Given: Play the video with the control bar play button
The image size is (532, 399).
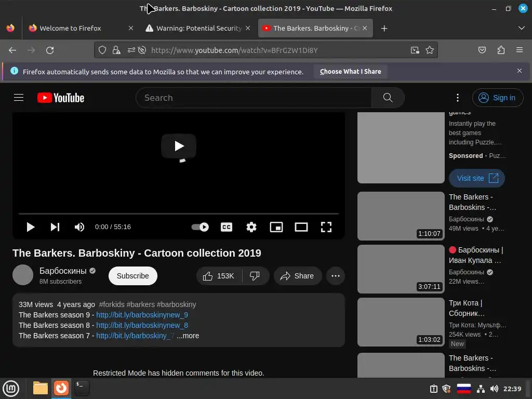Looking at the screenshot, I should [31, 227].
